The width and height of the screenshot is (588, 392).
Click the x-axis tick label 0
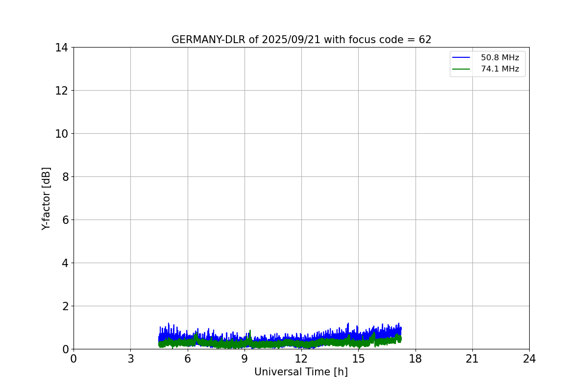click(73, 359)
